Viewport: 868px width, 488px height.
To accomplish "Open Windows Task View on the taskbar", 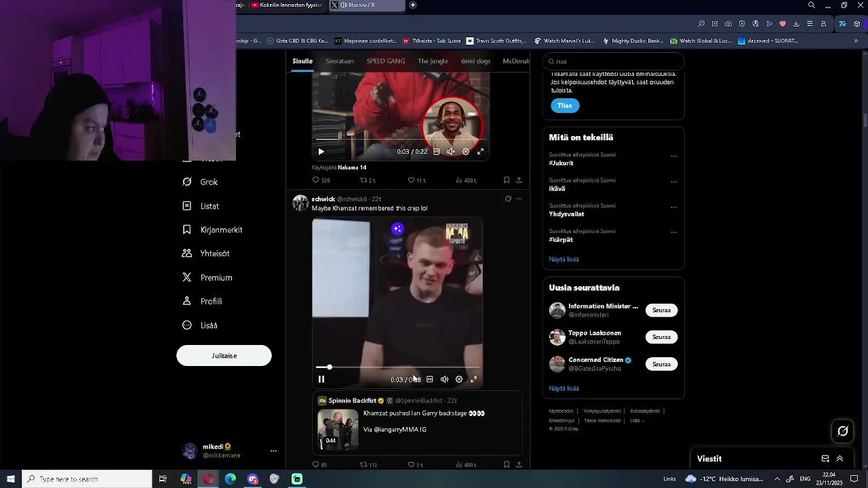I will click(163, 479).
